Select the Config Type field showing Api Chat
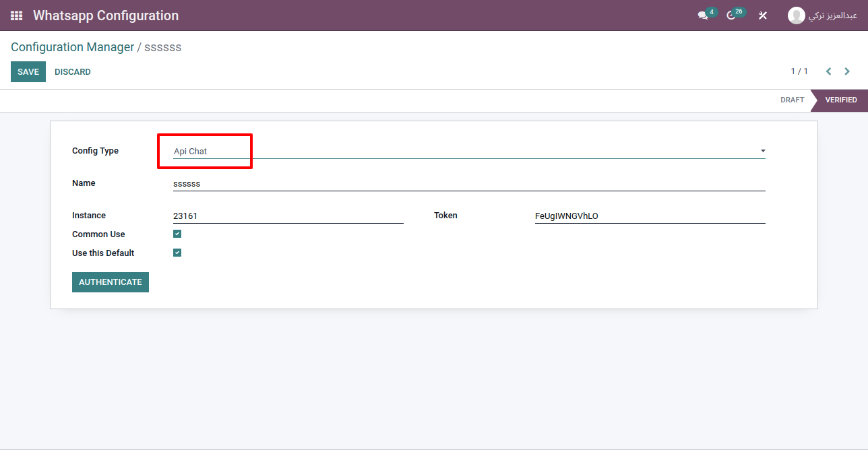The image size is (868, 450). pos(469,151)
